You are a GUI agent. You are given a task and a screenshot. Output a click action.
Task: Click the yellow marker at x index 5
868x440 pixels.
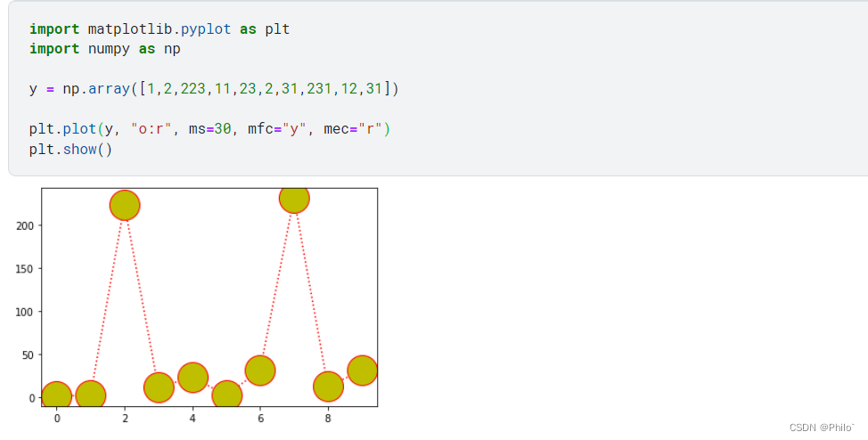tap(226, 394)
